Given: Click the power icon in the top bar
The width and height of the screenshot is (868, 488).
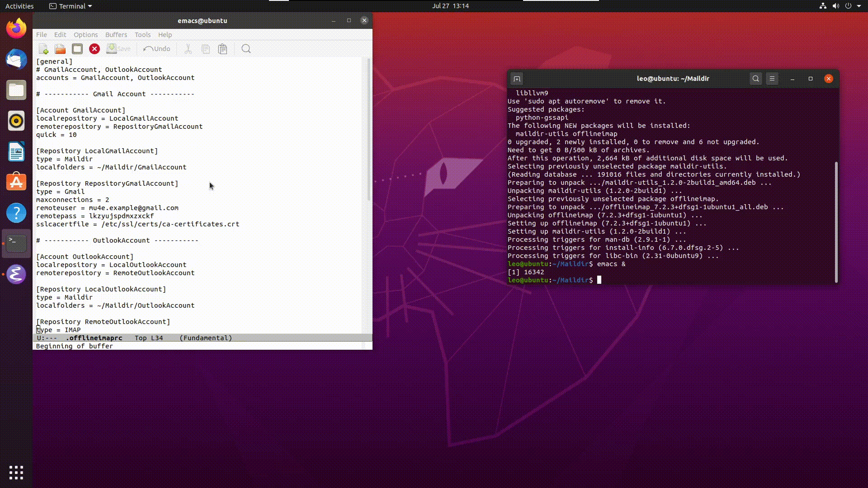Looking at the screenshot, I should (848, 6).
